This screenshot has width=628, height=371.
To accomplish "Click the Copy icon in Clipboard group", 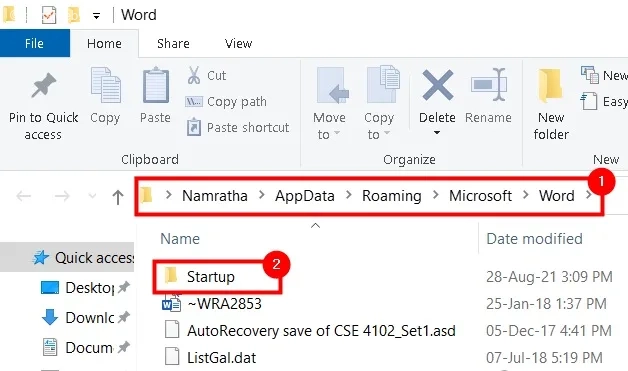I will pos(105,85).
